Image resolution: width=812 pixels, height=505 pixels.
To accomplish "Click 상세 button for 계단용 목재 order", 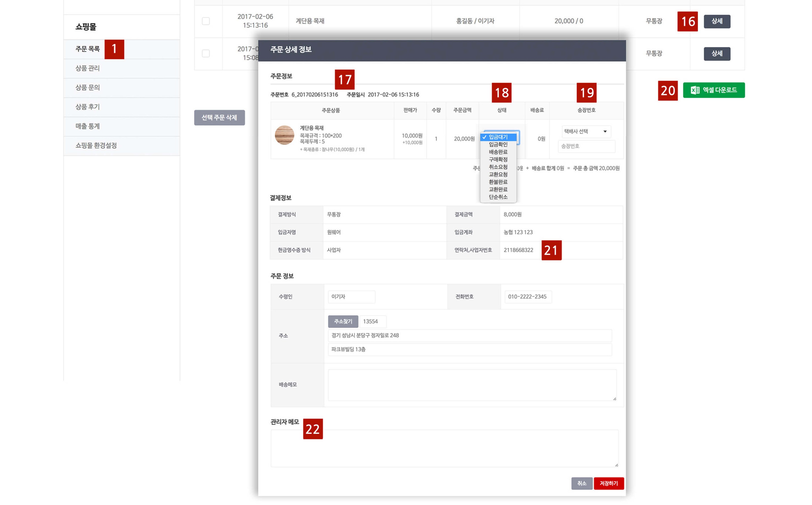I will tap(717, 21).
